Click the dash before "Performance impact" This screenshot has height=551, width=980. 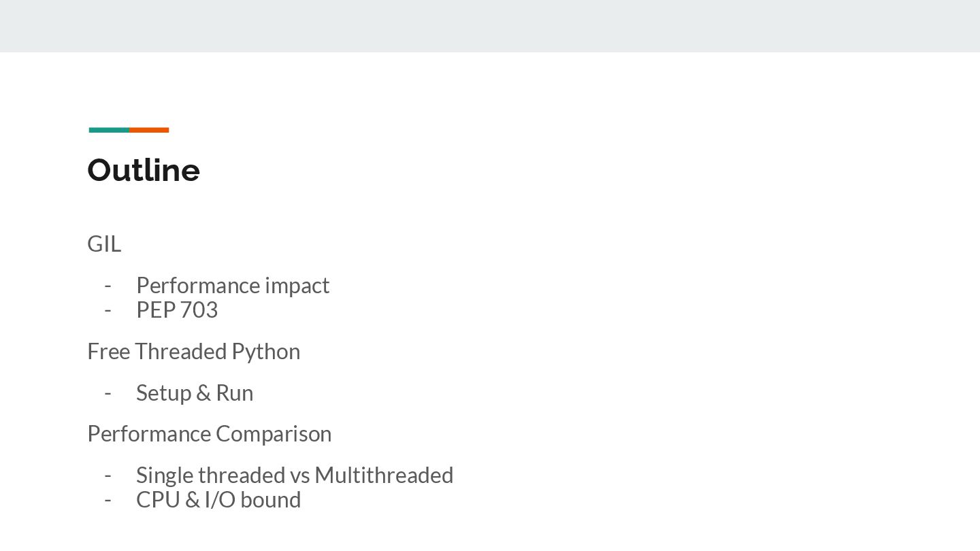[108, 286]
